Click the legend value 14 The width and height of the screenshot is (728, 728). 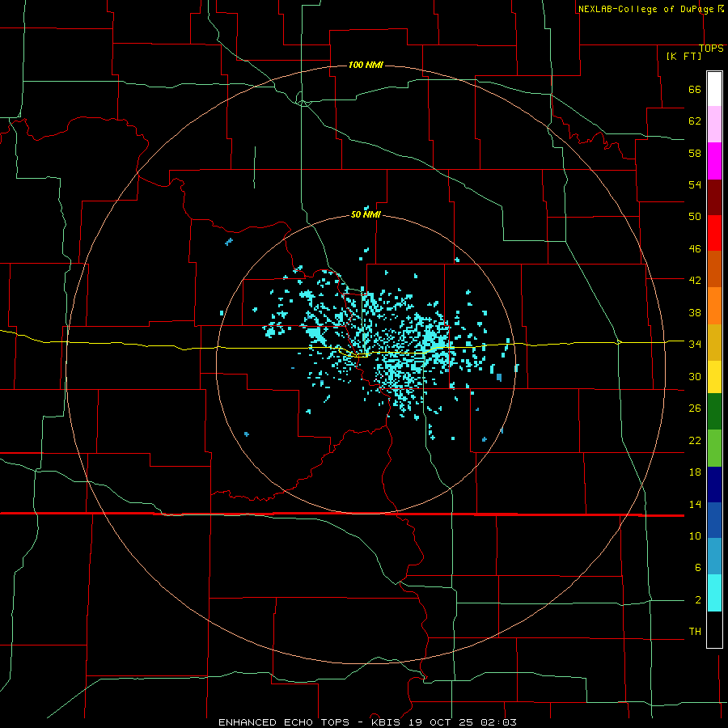[x=695, y=504]
